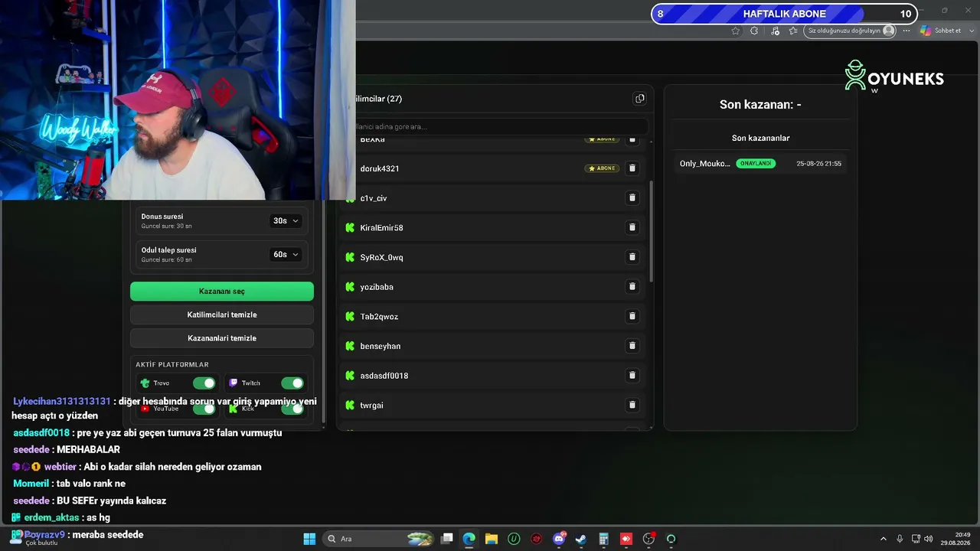Click the Kazananı seç button
The height and width of the screenshot is (551, 980).
point(222,292)
